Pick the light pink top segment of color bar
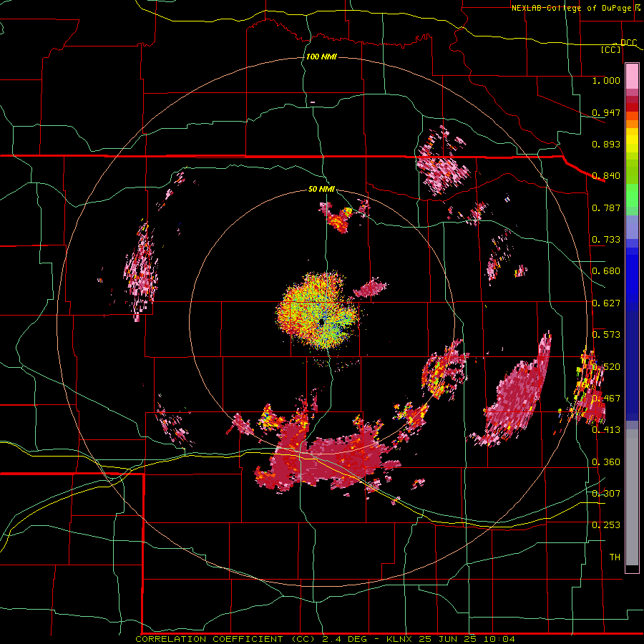The width and height of the screenshot is (644, 644). coord(632,77)
